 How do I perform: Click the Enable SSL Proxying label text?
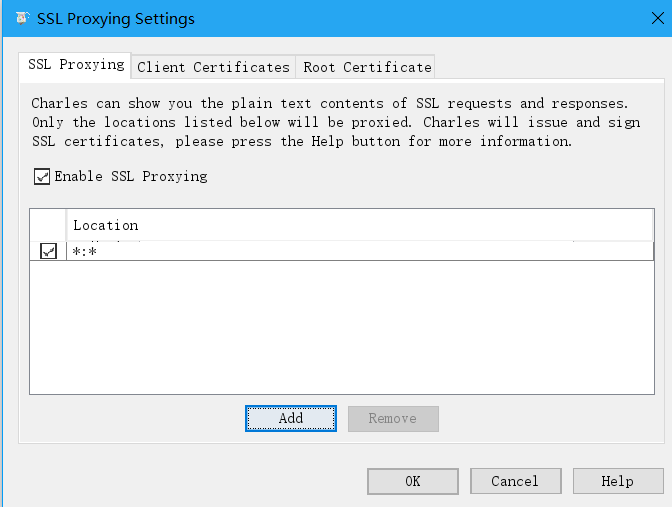click(x=130, y=176)
